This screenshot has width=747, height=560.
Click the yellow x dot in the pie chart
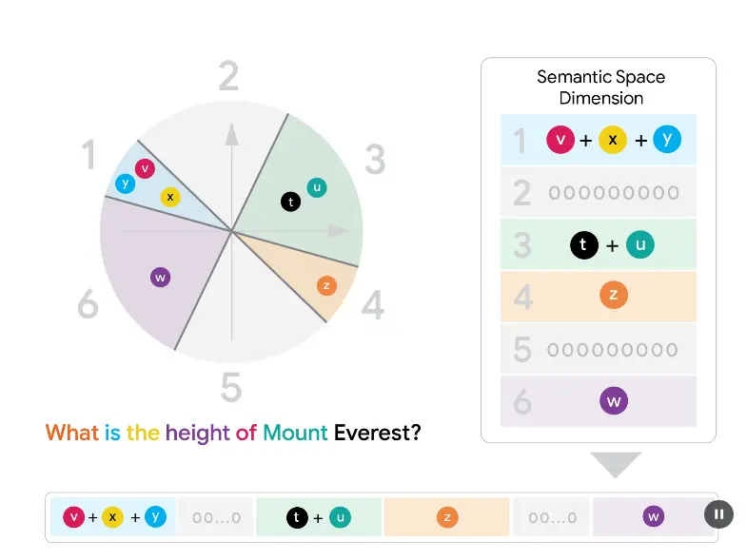coord(170,197)
